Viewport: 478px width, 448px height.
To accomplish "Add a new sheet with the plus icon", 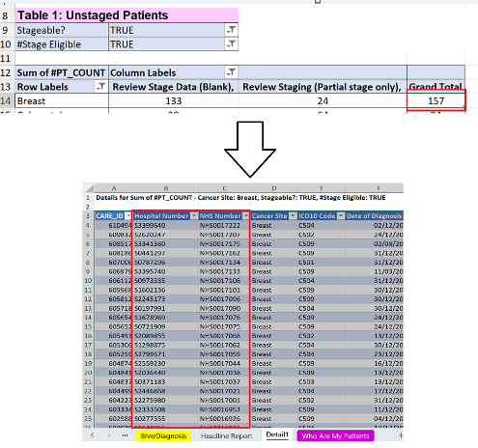I will point(401,435).
